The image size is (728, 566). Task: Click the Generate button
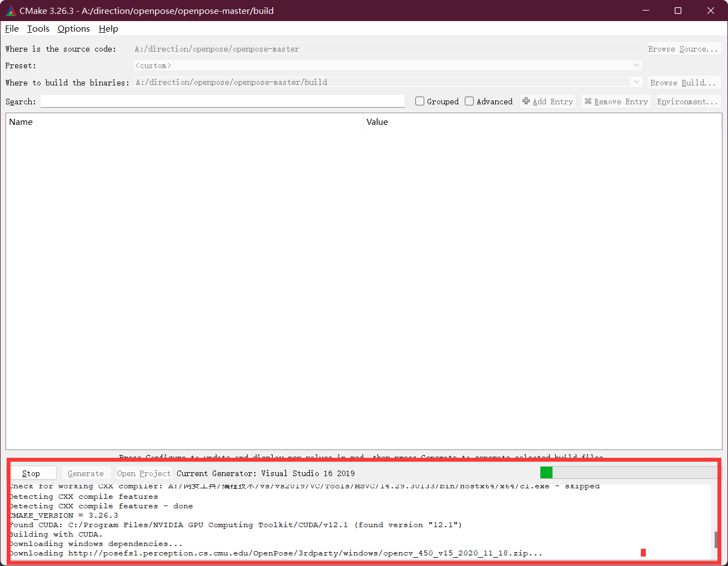(x=86, y=473)
